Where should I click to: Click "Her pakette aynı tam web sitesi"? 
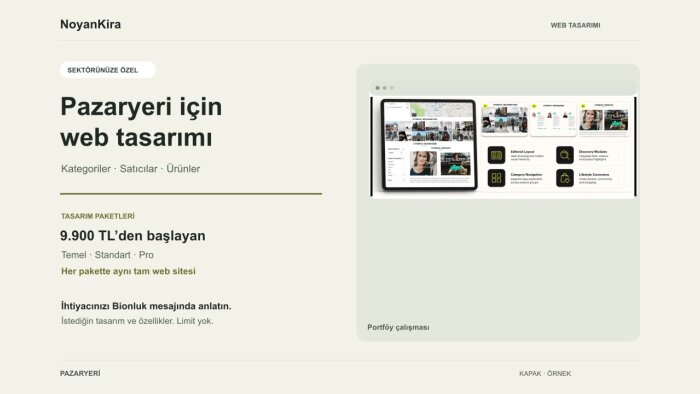[128, 271]
